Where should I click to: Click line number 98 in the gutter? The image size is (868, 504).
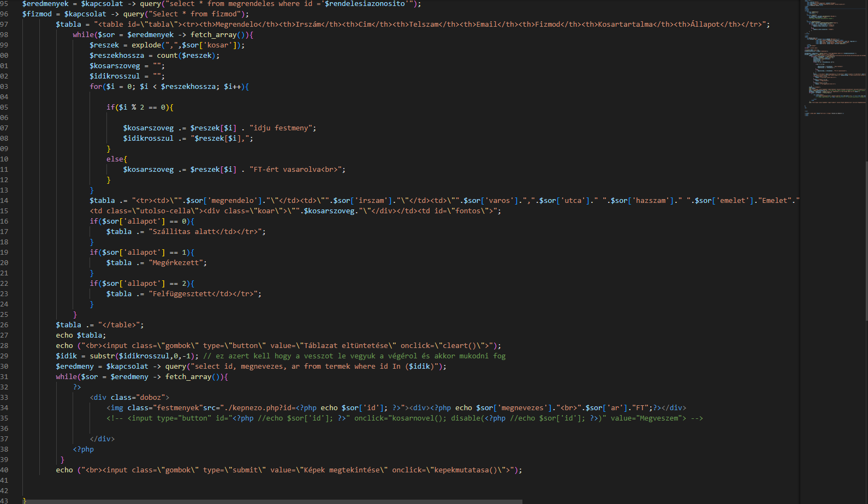[x=4, y=35]
